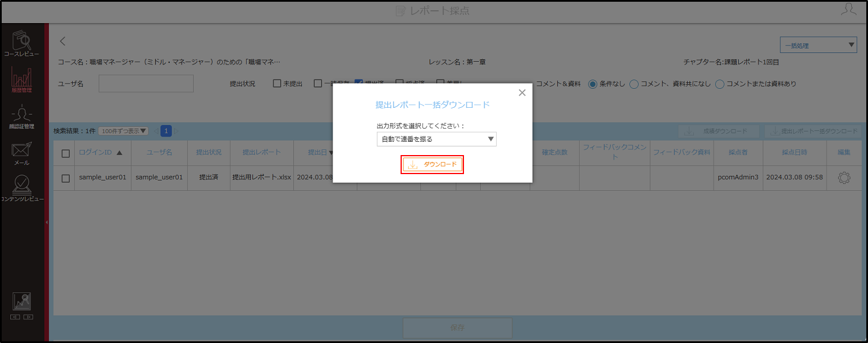Open the 出力形式 dropdown 自動で連番を振る

point(436,139)
